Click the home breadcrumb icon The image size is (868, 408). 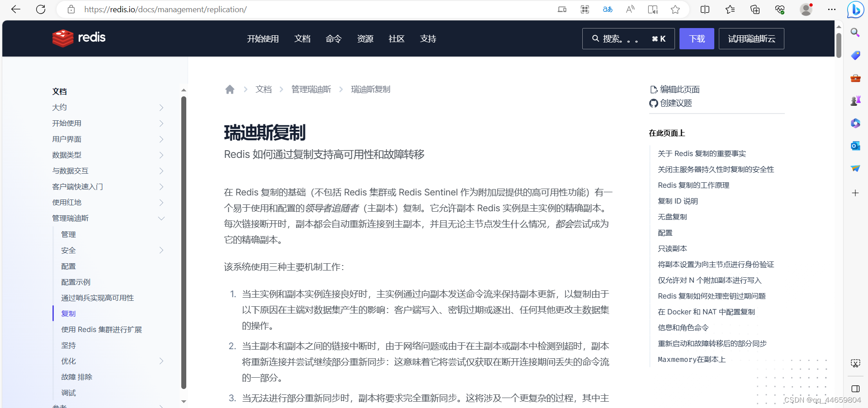pos(230,90)
